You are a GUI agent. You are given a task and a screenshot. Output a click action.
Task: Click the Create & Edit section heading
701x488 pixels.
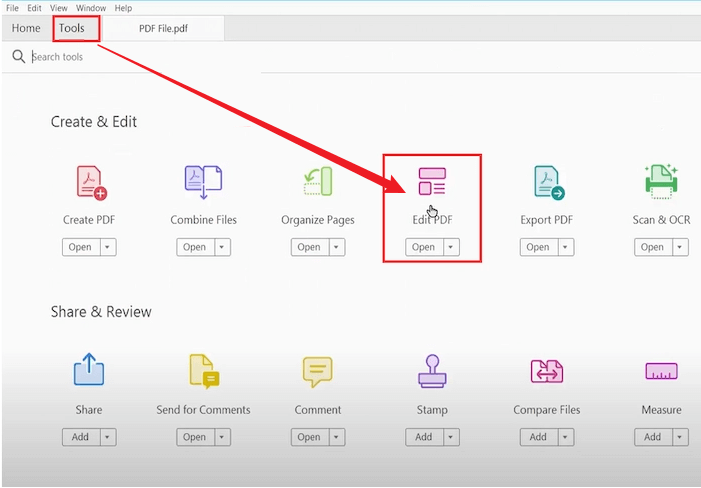(94, 122)
